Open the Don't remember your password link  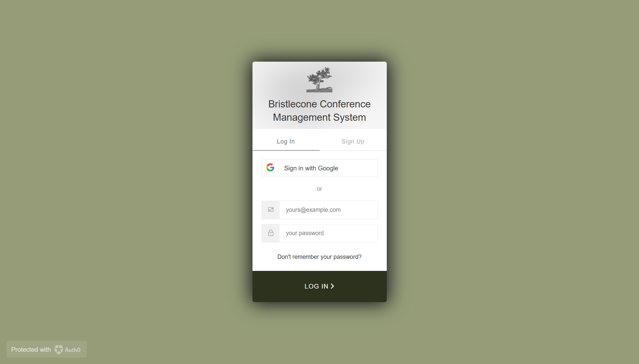coord(319,257)
